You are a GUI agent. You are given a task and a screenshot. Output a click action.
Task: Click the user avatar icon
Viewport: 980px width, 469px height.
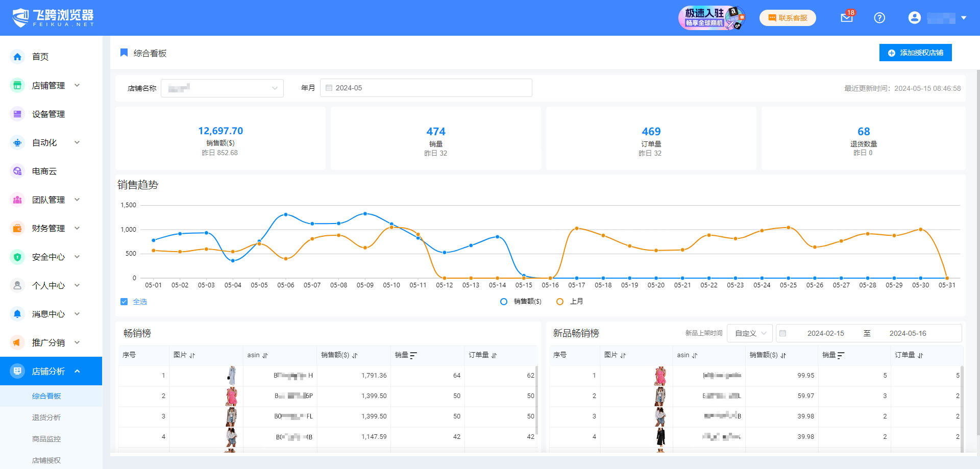(914, 18)
